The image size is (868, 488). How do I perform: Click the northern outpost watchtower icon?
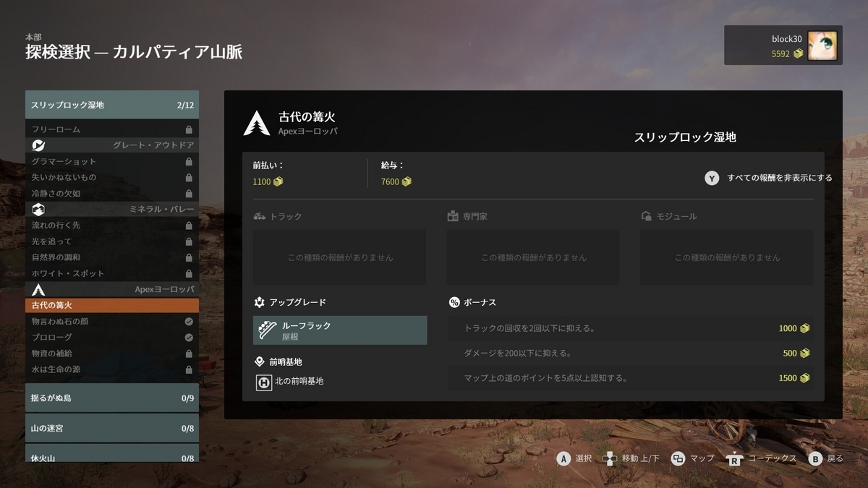(264, 382)
